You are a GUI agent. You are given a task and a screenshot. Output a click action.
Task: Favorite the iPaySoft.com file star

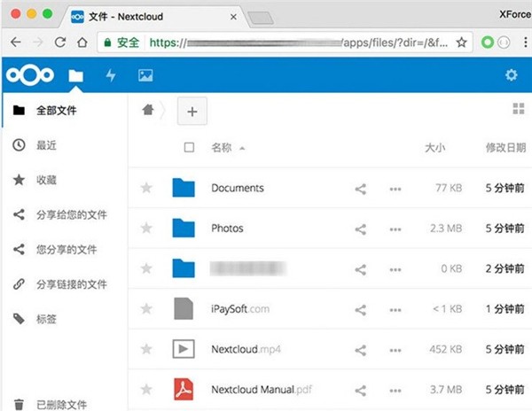146,308
